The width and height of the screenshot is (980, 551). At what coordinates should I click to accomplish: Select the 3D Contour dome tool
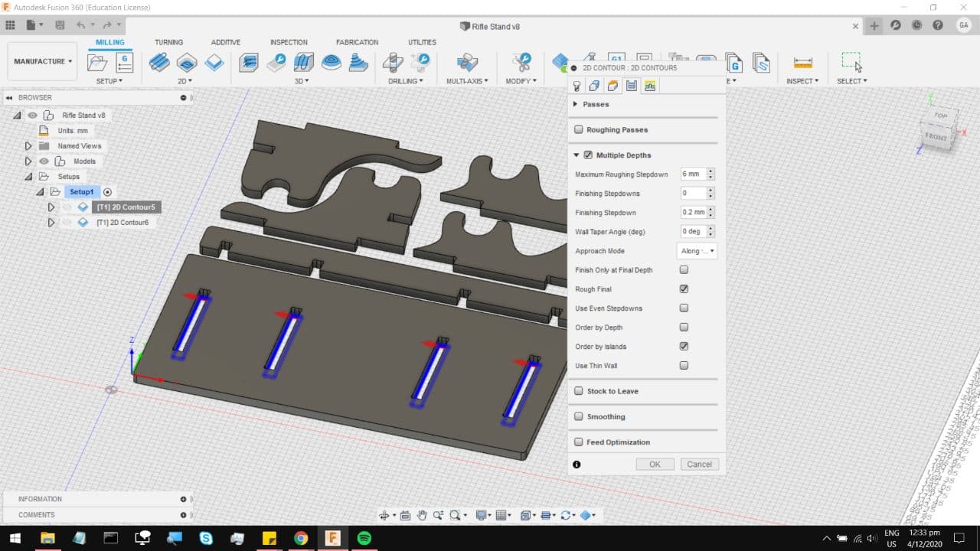(x=332, y=63)
